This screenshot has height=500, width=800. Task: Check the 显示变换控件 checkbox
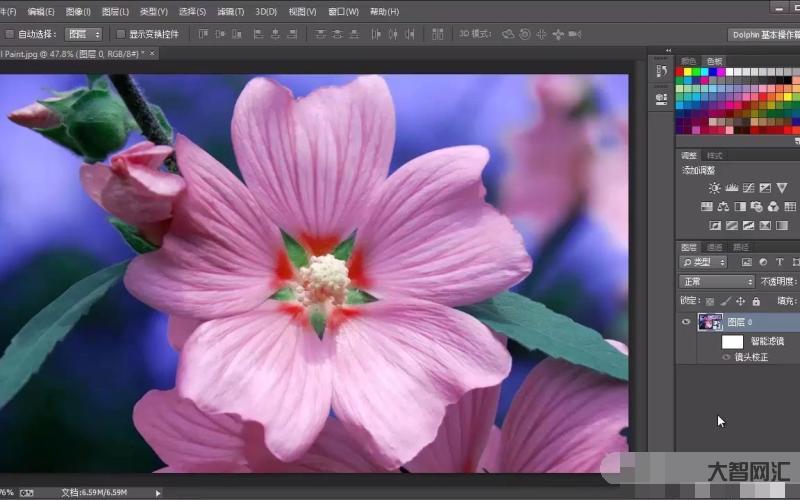click(x=119, y=34)
